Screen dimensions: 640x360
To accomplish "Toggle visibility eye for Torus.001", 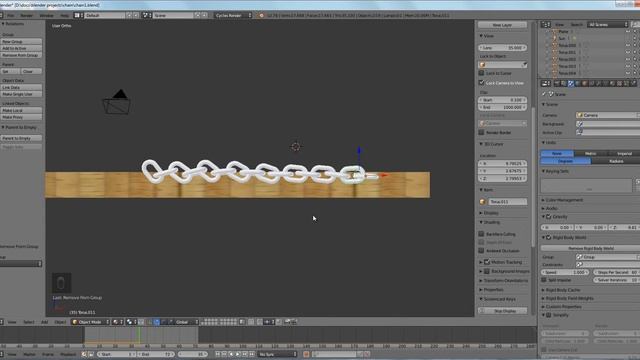I will coord(628,52).
